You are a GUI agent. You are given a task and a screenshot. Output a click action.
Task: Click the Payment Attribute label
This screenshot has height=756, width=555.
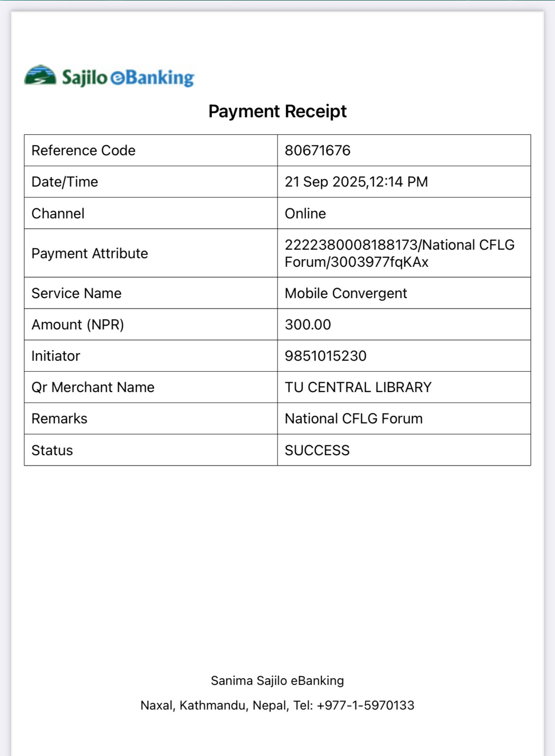[x=90, y=253]
